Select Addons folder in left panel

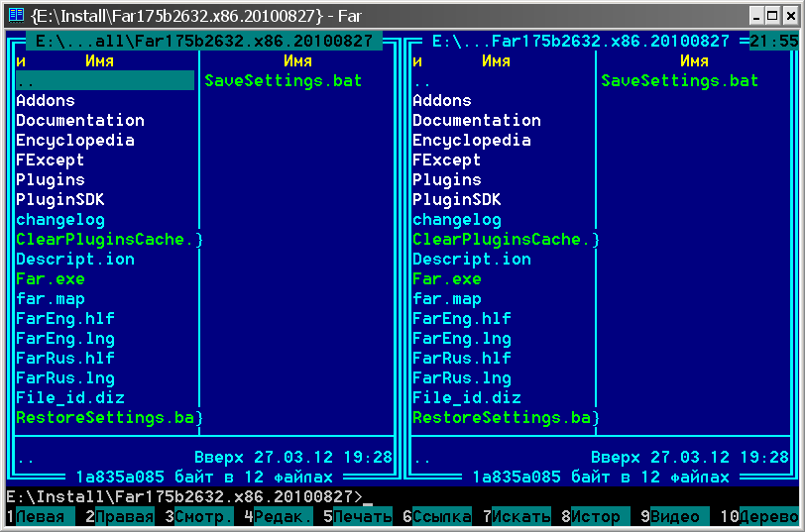coord(46,100)
